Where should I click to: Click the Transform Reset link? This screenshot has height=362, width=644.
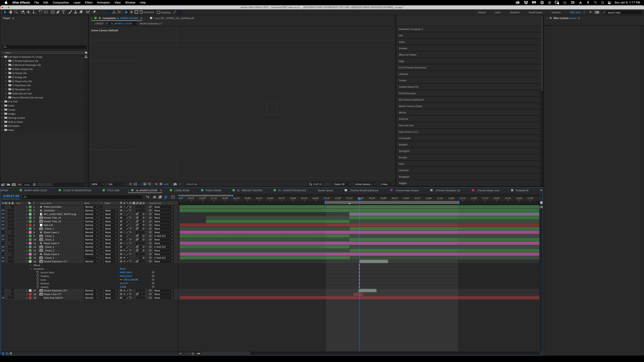(122, 269)
